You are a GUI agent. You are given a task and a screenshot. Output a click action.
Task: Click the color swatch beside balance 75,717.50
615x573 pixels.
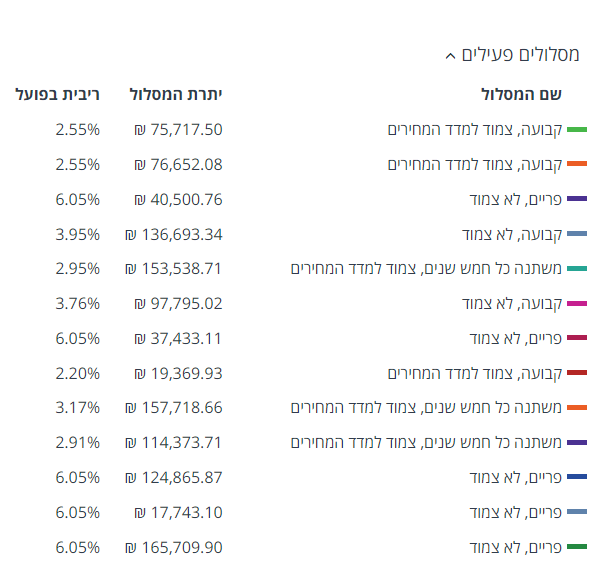(x=577, y=130)
